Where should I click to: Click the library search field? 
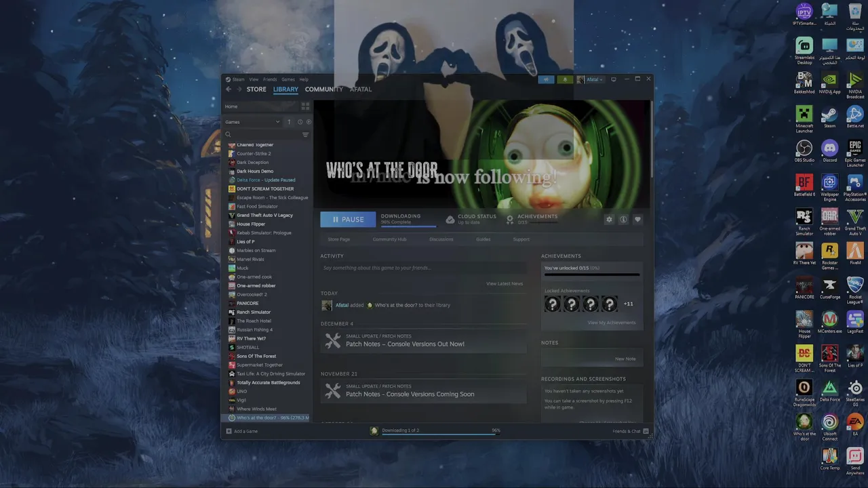(261, 134)
